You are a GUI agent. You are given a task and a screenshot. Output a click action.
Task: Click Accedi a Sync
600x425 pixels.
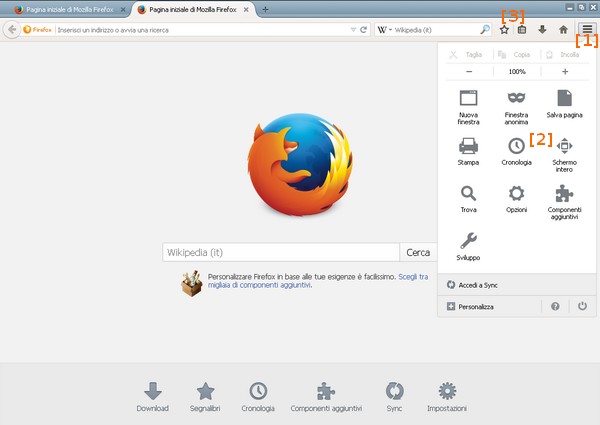click(517, 285)
